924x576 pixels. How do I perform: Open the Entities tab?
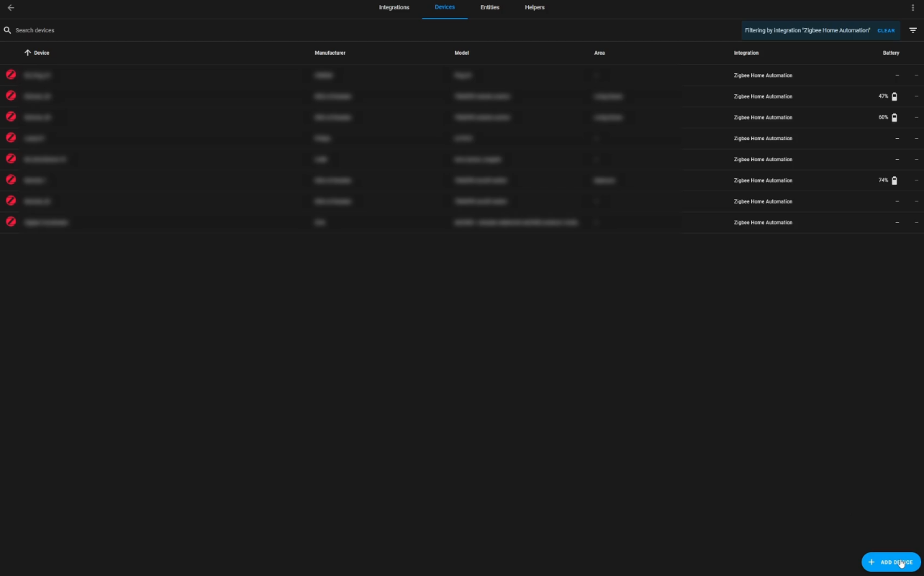coord(490,8)
